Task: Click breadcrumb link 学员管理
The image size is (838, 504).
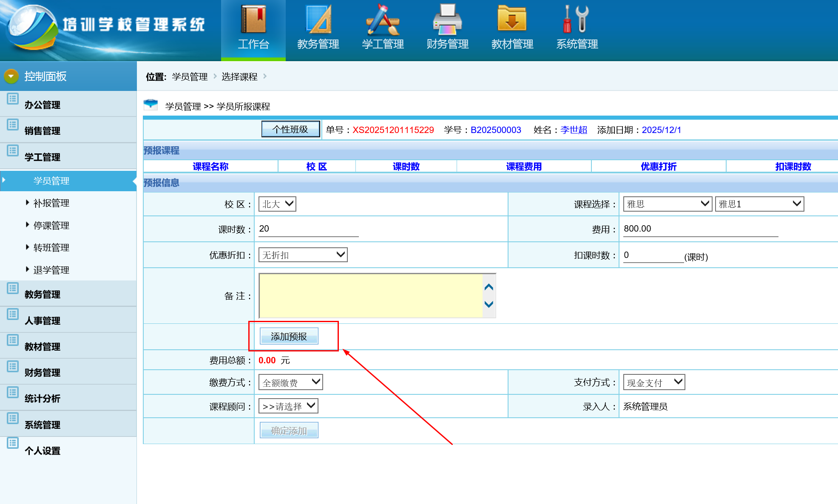Action: 190,76
